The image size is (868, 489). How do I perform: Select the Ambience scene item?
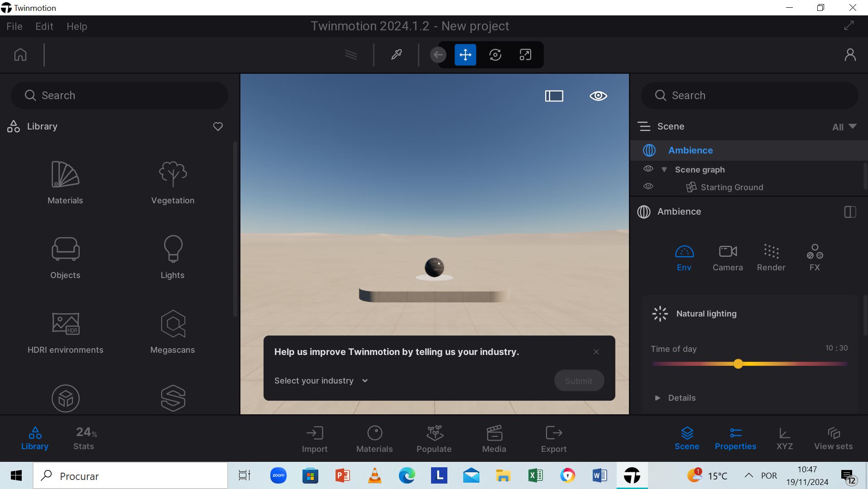pyautogui.click(x=749, y=150)
